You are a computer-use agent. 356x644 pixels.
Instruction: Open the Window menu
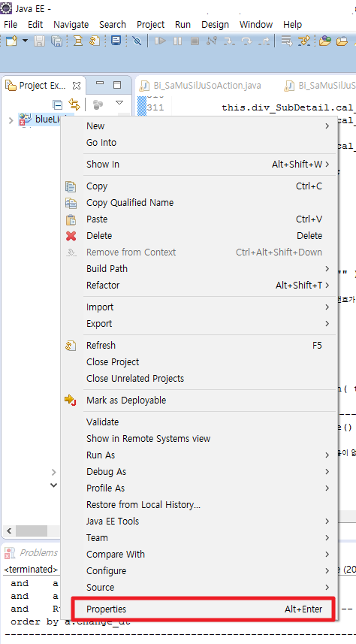tap(256, 25)
